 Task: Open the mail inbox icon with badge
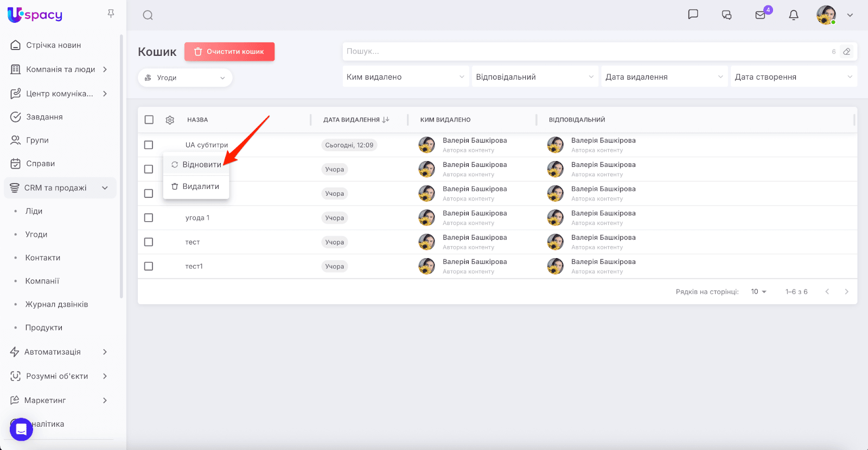pos(761,15)
